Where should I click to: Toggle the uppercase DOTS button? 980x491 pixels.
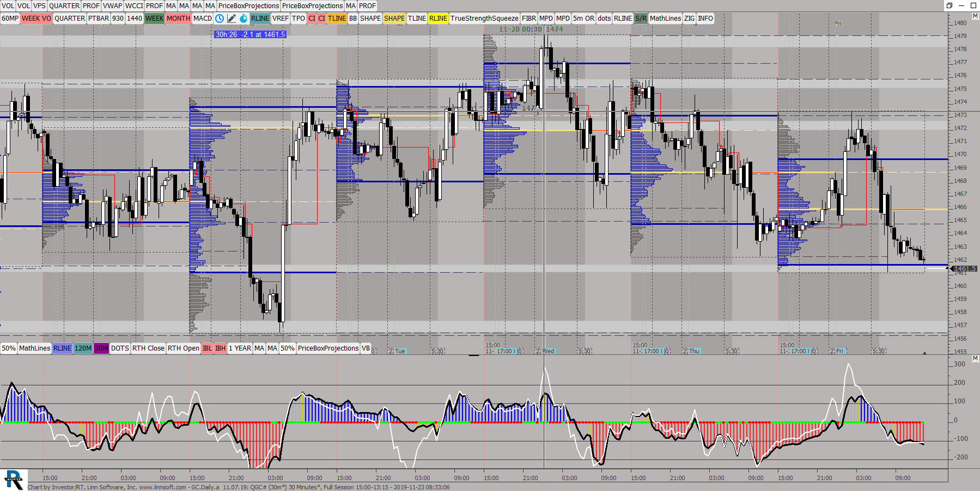click(x=120, y=348)
